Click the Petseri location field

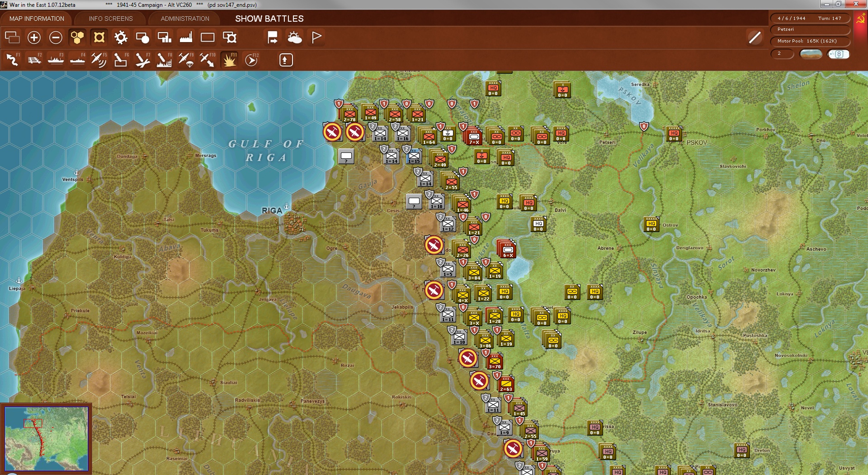tap(810, 29)
